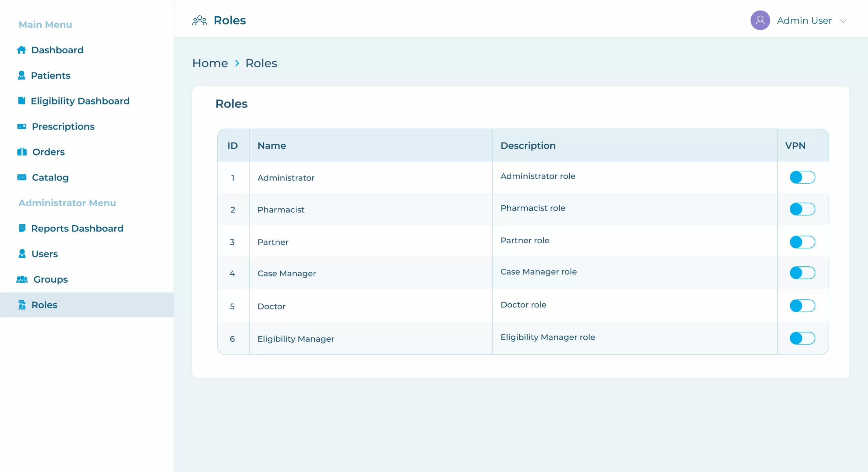Toggle VPN off for Pharmacist role
The height and width of the screenshot is (472, 868).
click(x=802, y=209)
